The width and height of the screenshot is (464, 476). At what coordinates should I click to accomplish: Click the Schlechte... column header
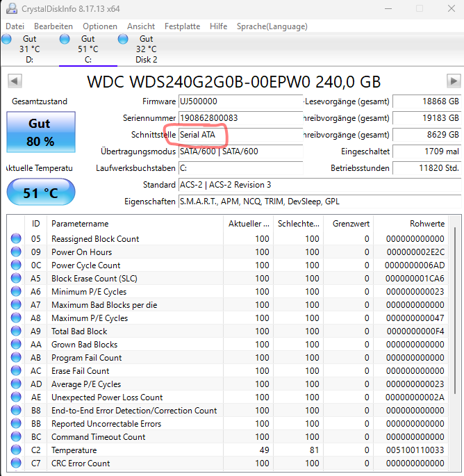click(x=298, y=224)
